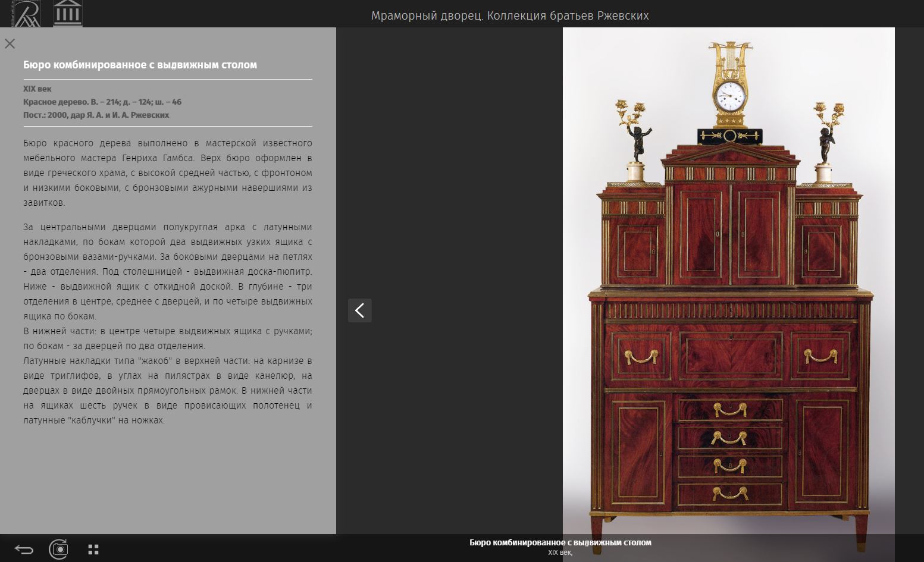The image size is (924, 562).
Task: Click the 'Пост.: 2000, дар' provenance line
Action: click(96, 115)
